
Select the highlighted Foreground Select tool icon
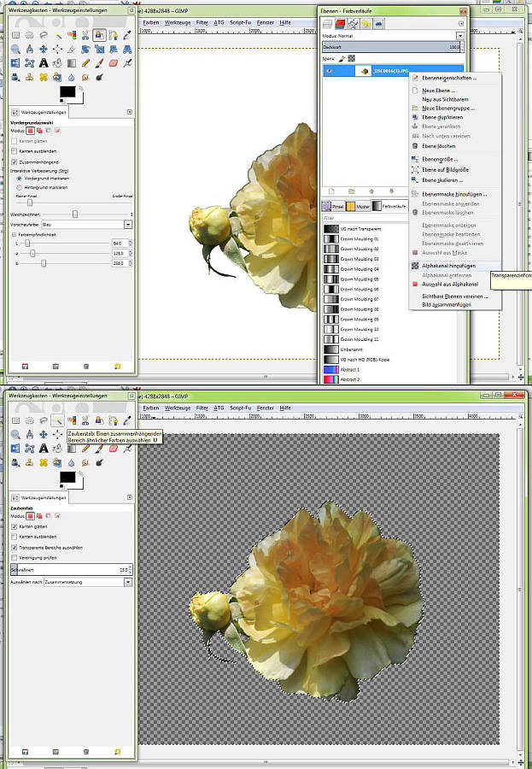click(x=99, y=35)
